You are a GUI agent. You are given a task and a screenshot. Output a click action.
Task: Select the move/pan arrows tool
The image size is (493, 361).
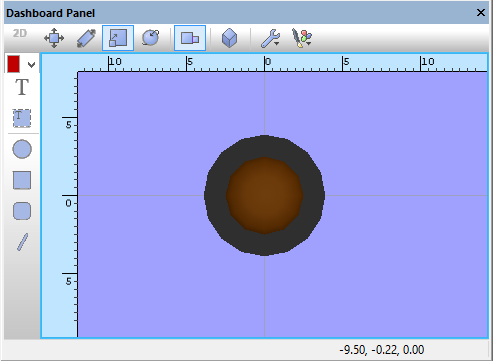pos(54,38)
